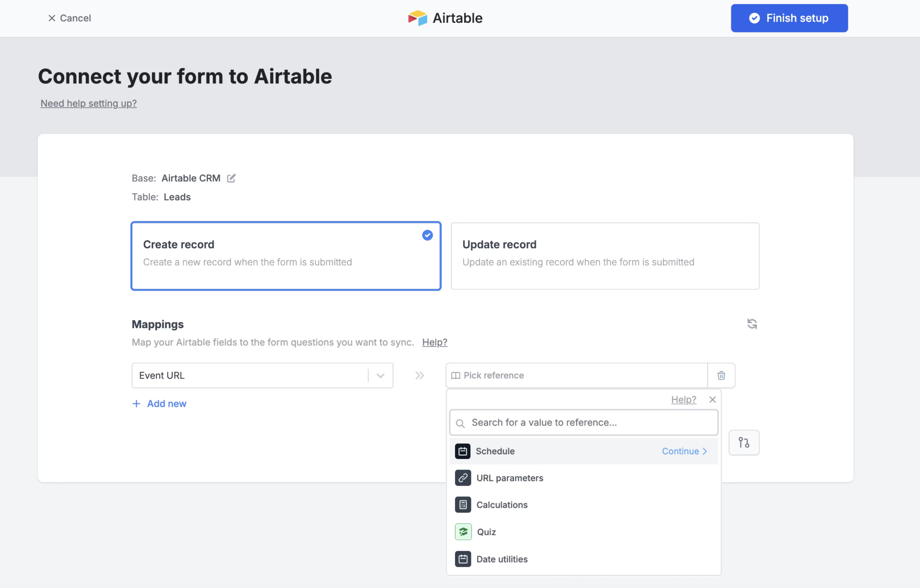Open the Pick reference selector
Image resolution: width=920 pixels, height=588 pixels.
[x=576, y=376]
